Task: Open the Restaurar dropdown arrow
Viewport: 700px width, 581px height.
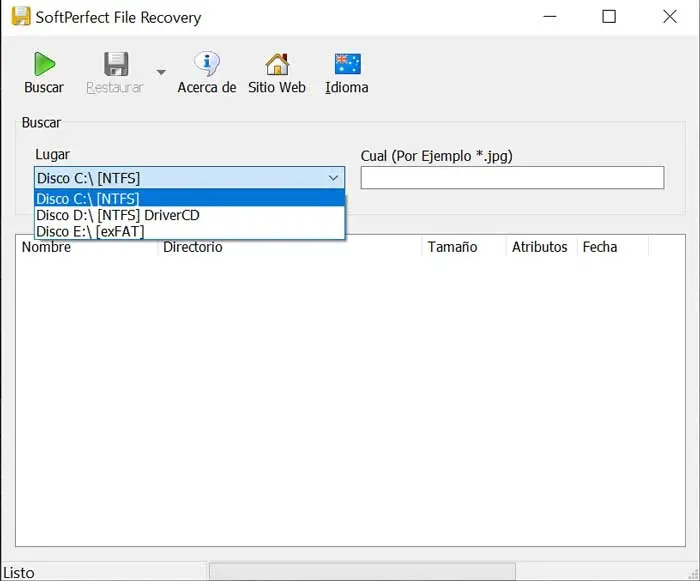Action: [x=161, y=72]
